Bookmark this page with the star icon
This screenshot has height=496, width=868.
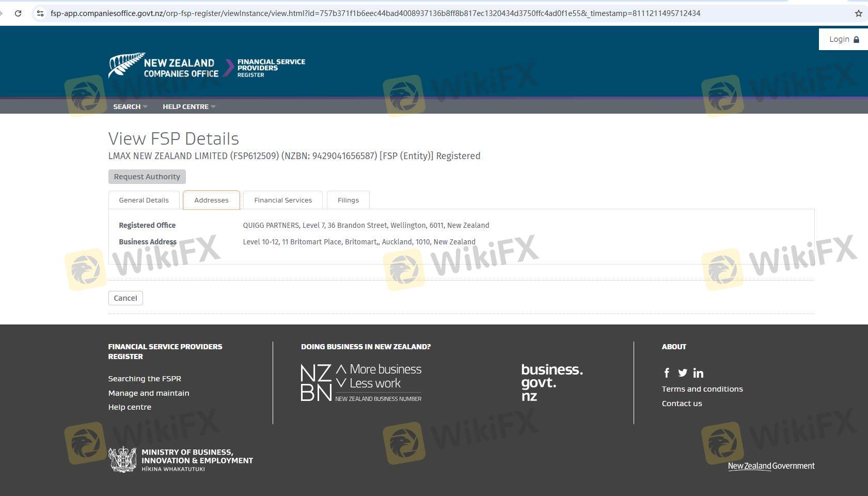(x=858, y=13)
